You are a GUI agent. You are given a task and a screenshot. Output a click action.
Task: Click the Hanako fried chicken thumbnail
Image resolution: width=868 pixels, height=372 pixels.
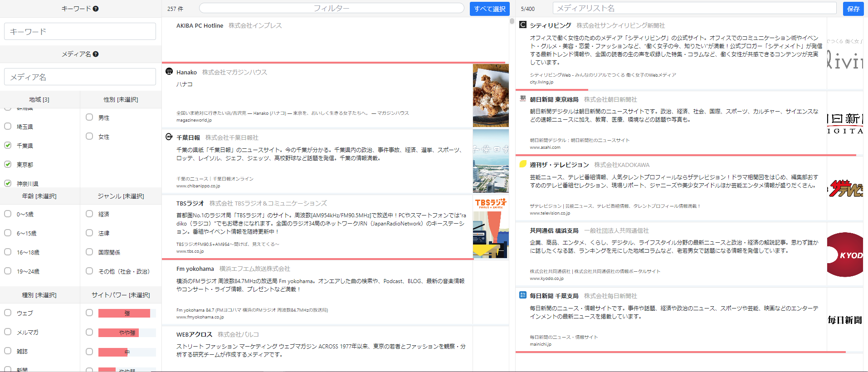pyautogui.click(x=491, y=95)
